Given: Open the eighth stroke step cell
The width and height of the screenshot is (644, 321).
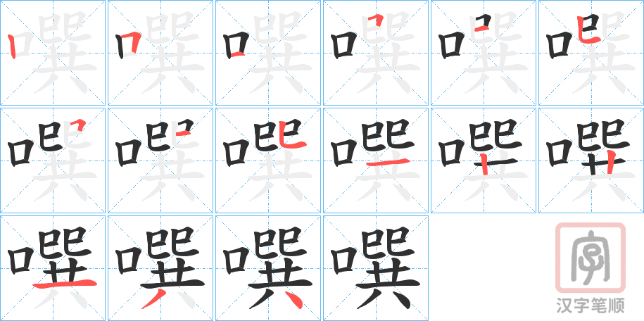Looking at the screenshot, I should tap(160, 160).
